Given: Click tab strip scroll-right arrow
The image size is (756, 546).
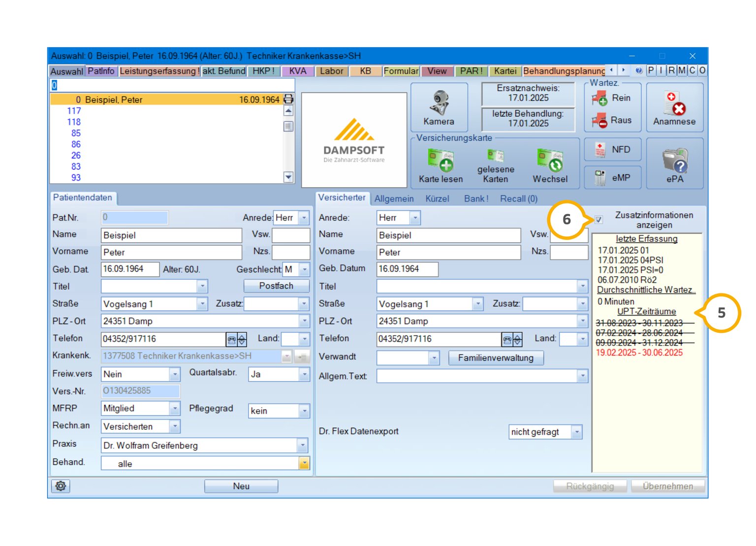Looking at the screenshot, I should pos(624,70).
